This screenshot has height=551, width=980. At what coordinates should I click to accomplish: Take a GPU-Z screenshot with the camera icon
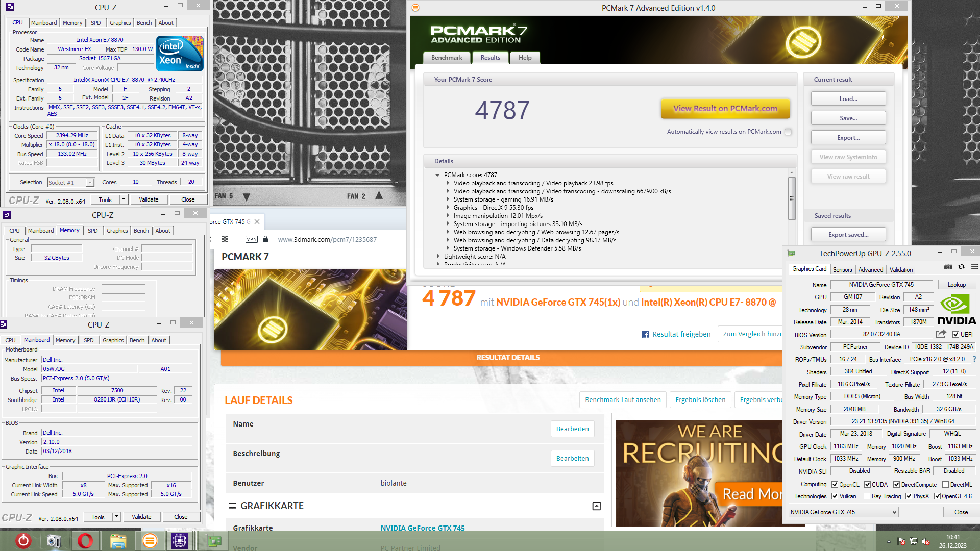948,267
